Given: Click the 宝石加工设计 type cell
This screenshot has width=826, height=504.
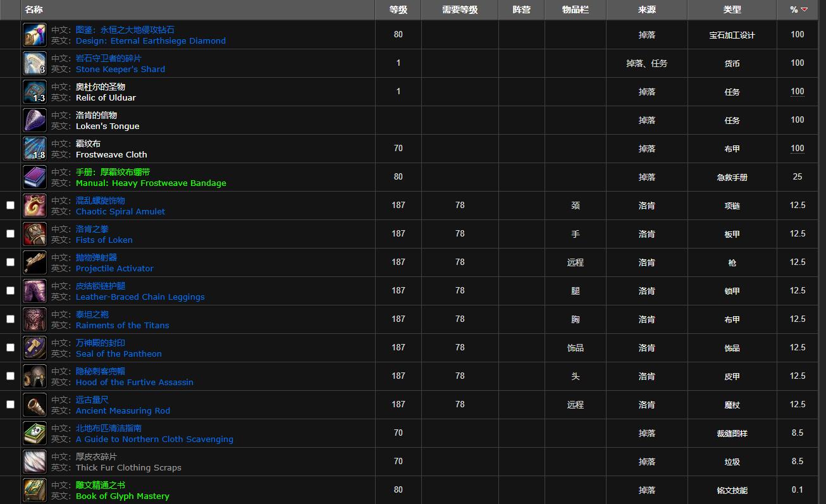Looking at the screenshot, I should pos(732,35).
